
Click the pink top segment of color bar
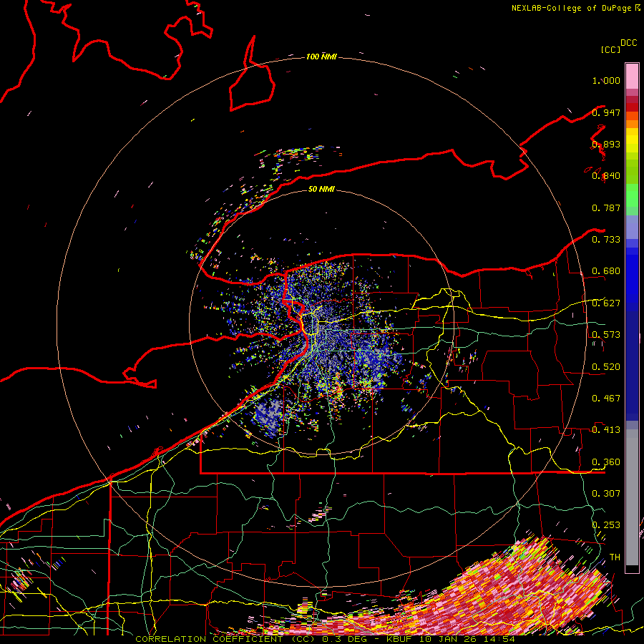tap(632, 76)
